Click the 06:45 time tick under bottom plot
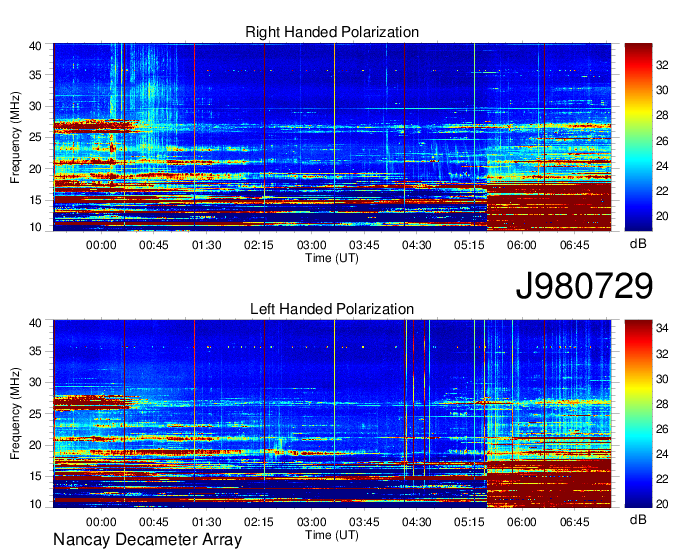The width and height of the screenshot is (680, 552). point(574,522)
